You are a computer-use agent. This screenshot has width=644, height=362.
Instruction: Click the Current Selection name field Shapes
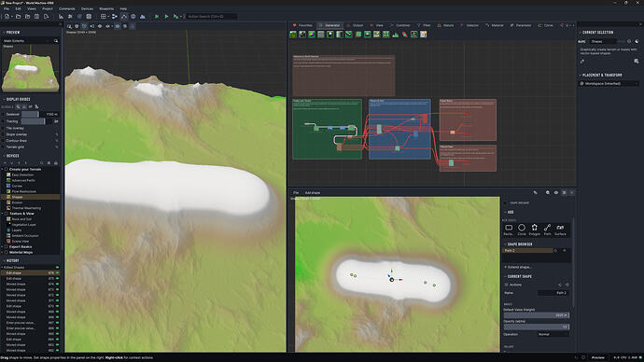click(x=603, y=41)
